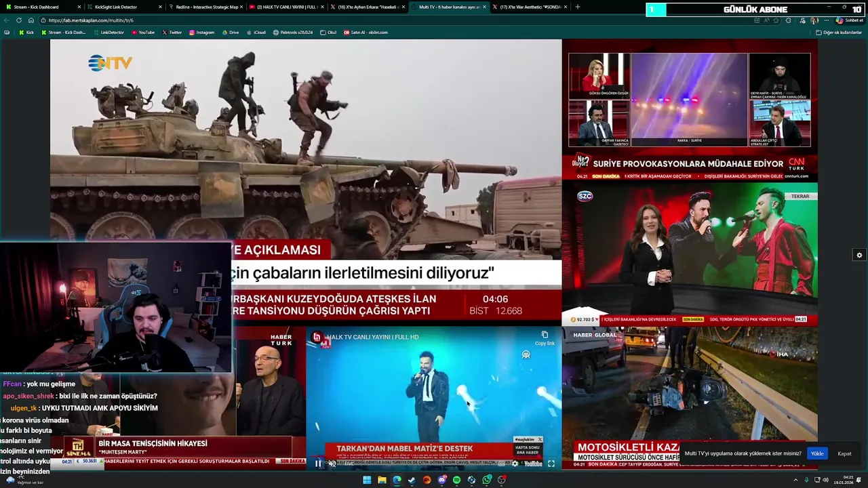868x488 pixels.
Task: Open Windows Start menu
Action: [367, 480]
